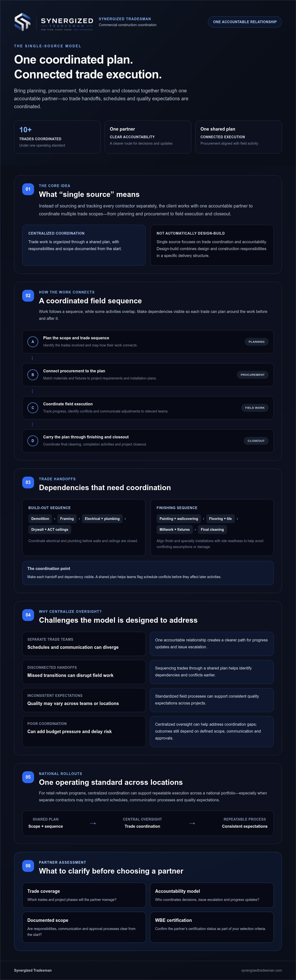Click the 04 section number badge
Image resolution: width=296 pixels, height=980 pixels.
(28, 615)
